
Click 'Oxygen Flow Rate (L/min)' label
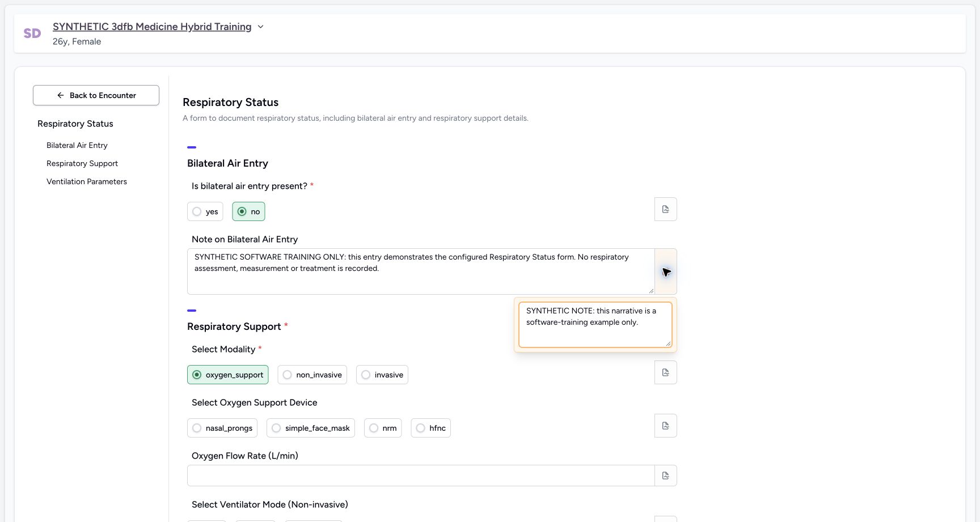[x=245, y=456]
